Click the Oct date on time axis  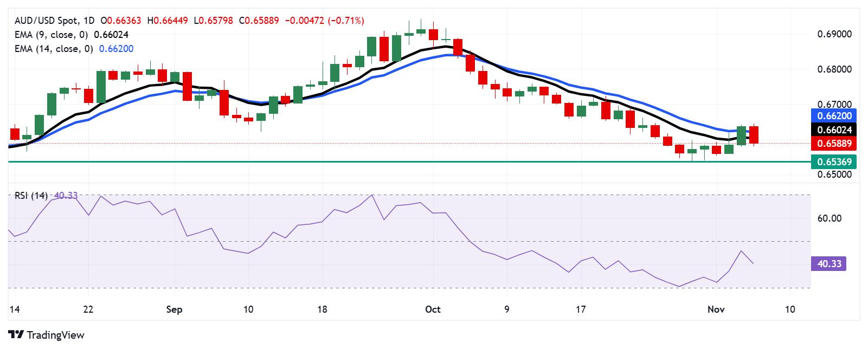coord(433,309)
